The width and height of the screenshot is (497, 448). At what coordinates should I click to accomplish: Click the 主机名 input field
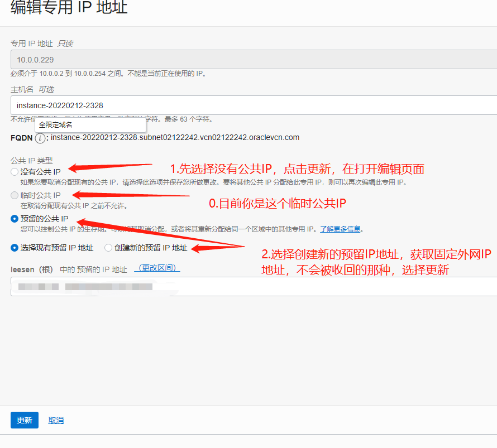[x=254, y=105]
